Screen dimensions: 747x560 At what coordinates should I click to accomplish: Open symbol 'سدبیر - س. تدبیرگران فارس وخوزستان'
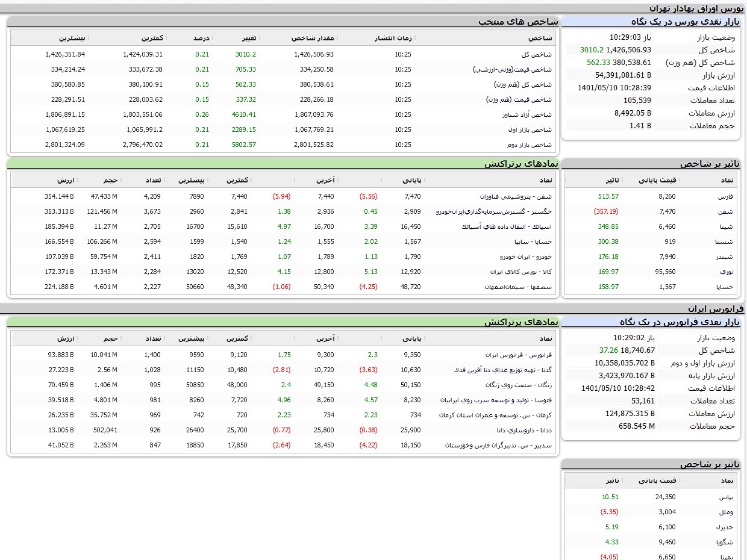pos(499,445)
